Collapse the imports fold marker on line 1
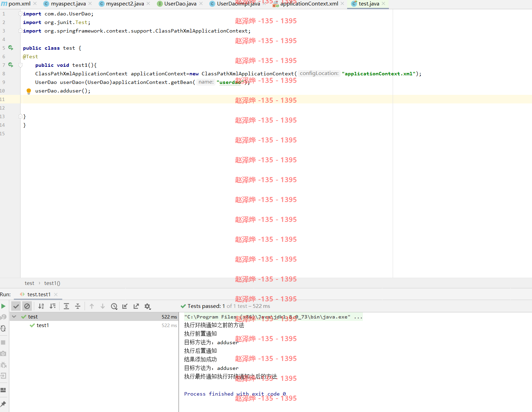The height and width of the screenshot is (412, 532). pyautogui.click(x=21, y=14)
